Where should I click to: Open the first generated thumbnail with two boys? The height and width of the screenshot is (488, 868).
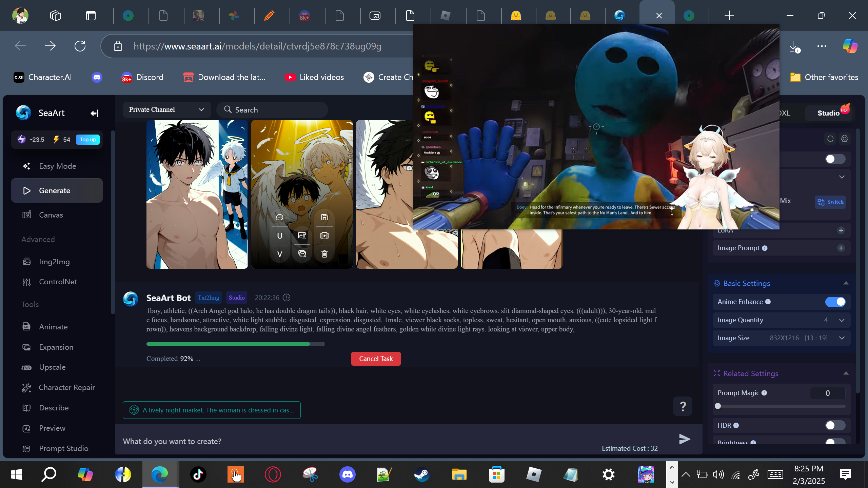[197, 194]
